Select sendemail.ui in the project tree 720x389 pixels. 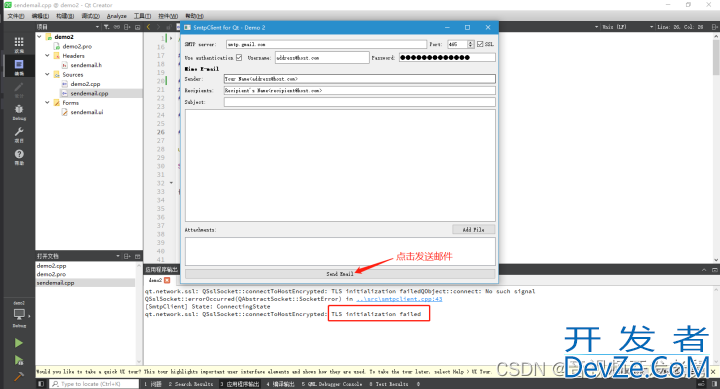[87, 112]
